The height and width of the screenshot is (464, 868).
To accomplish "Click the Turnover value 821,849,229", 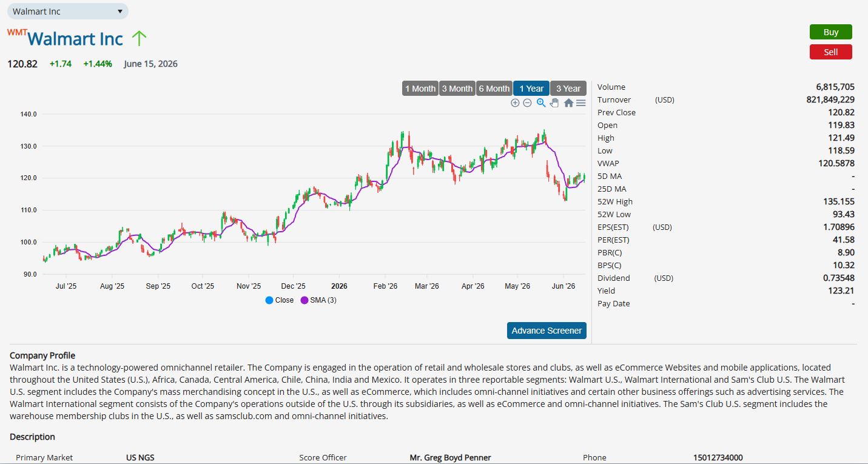I will tap(830, 99).
